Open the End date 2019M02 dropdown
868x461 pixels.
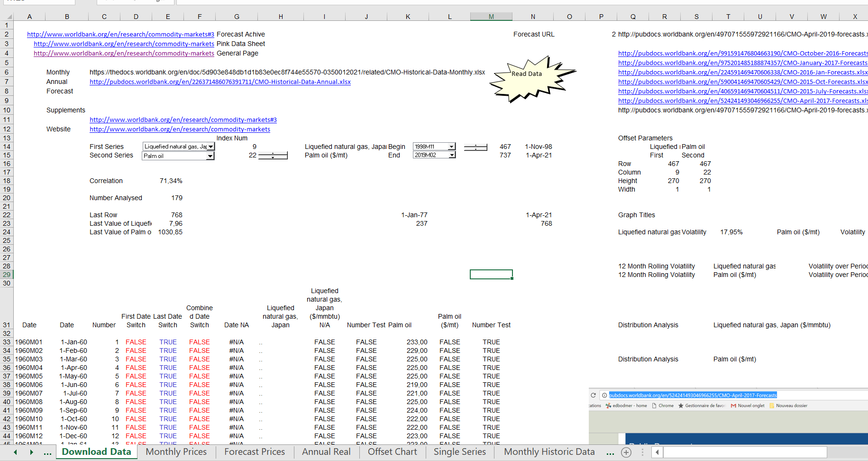click(451, 155)
